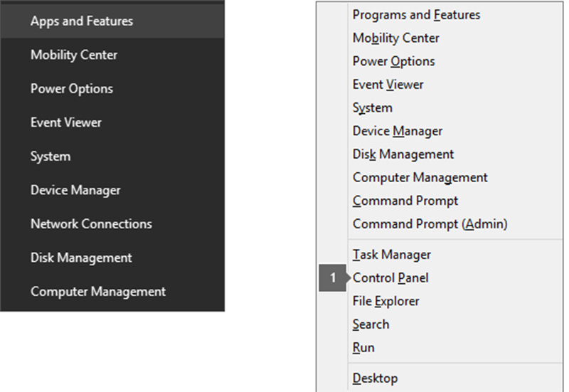Choose Desktop at the menu bottom
569x392 pixels.
[375, 378]
